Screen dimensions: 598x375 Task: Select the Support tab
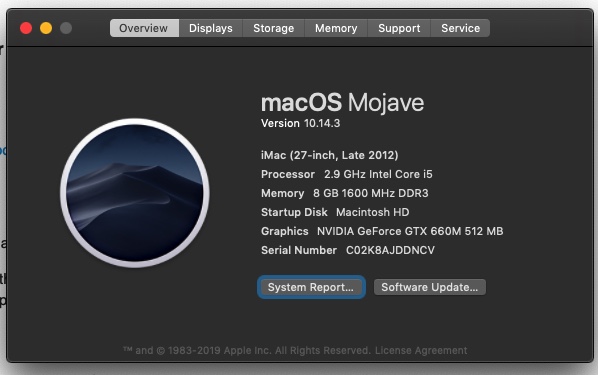[x=399, y=28]
